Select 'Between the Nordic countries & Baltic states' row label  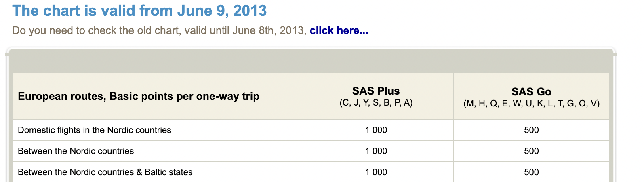[x=105, y=172]
